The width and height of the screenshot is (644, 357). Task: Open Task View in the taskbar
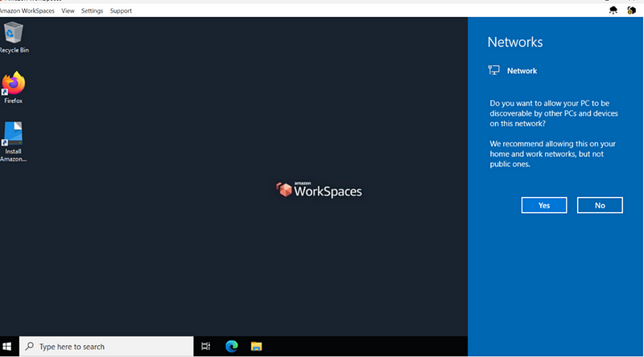(x=206, y=347)
